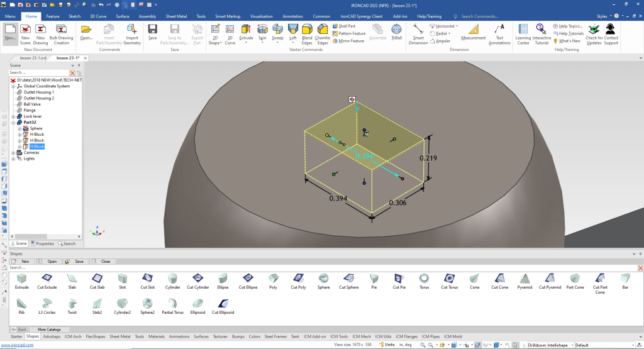This screenshot has width=644, height=349.
Task: Collapse the Part32 tree node
Action: tap(13, 123)
